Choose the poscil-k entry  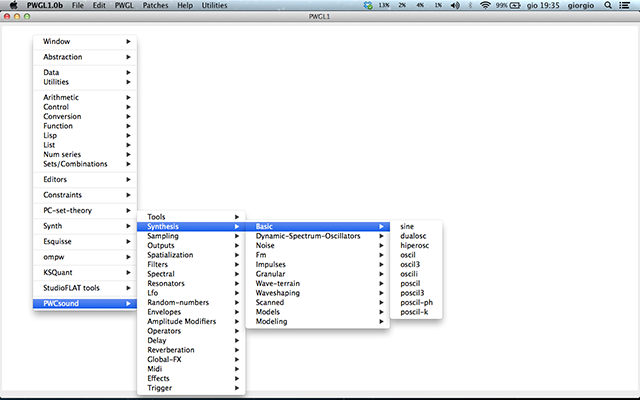click(x=416, y=312)
